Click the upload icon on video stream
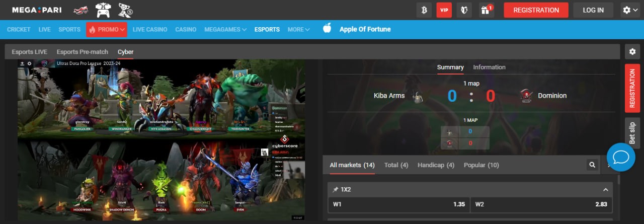Image resolution: width=644 pixels, height=224 pixels. [x=22, y=63]
